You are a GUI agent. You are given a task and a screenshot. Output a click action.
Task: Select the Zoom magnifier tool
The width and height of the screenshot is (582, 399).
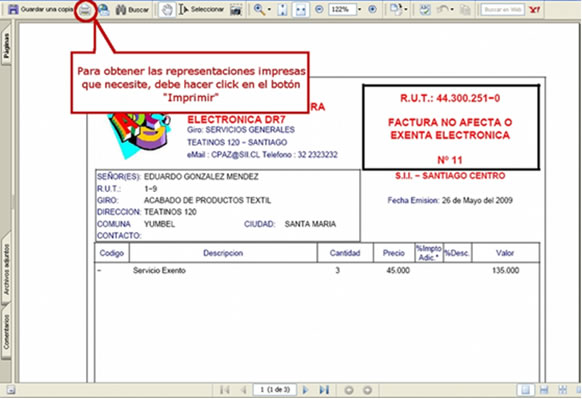click(x=259, y=10)
